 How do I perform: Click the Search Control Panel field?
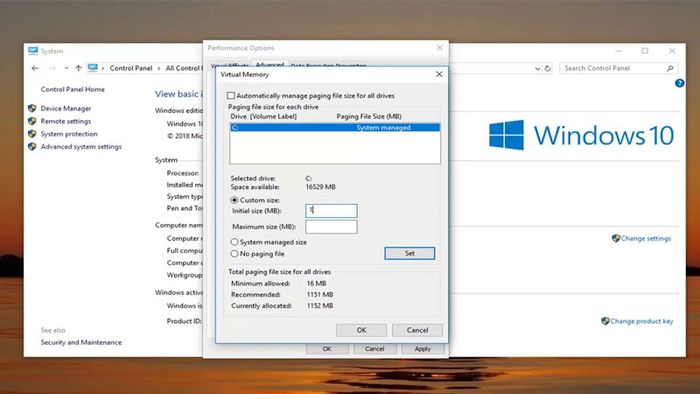click(618, 68)
